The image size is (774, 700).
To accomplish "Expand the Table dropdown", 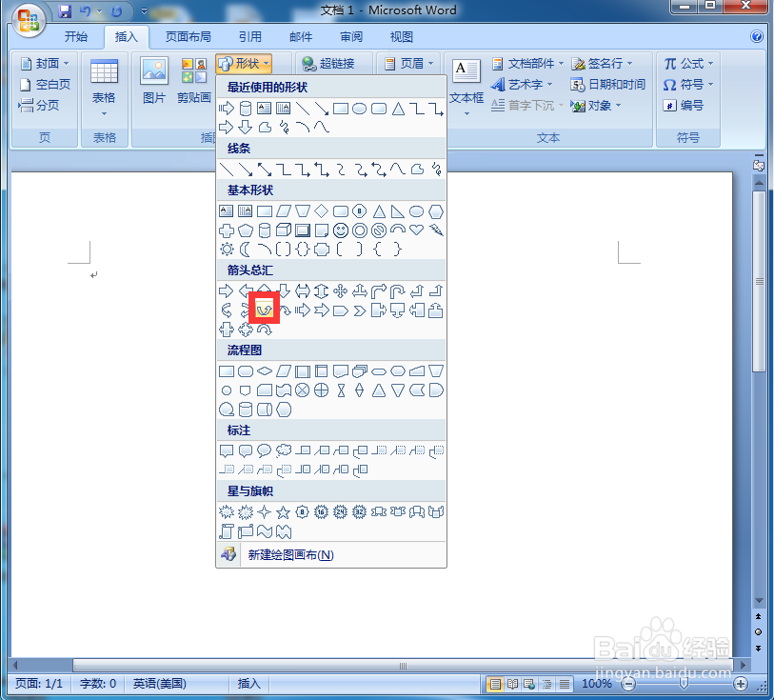I will 104,88.
